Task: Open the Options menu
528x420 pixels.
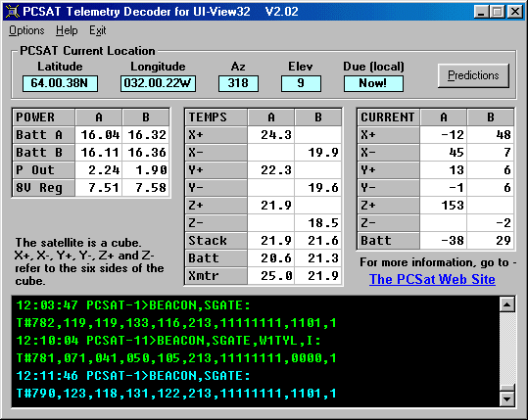Action: click(26, 30)
